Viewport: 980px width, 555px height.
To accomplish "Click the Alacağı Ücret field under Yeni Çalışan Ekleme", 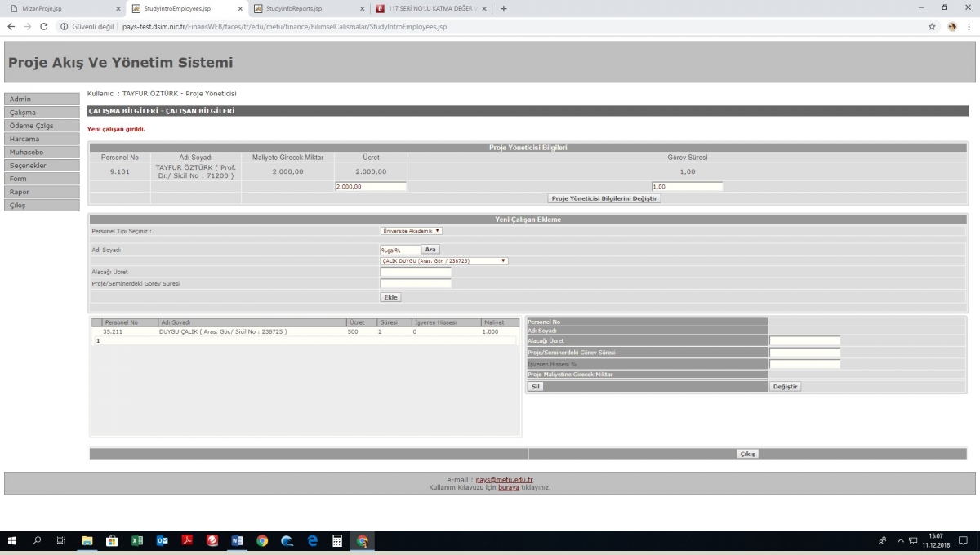I will pos(416,272).
